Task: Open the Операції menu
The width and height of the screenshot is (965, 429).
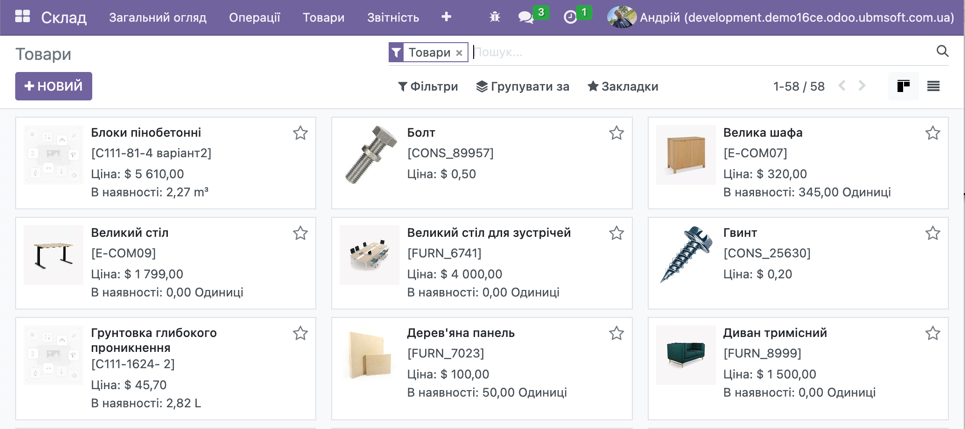Action: [x=254, y=17]
